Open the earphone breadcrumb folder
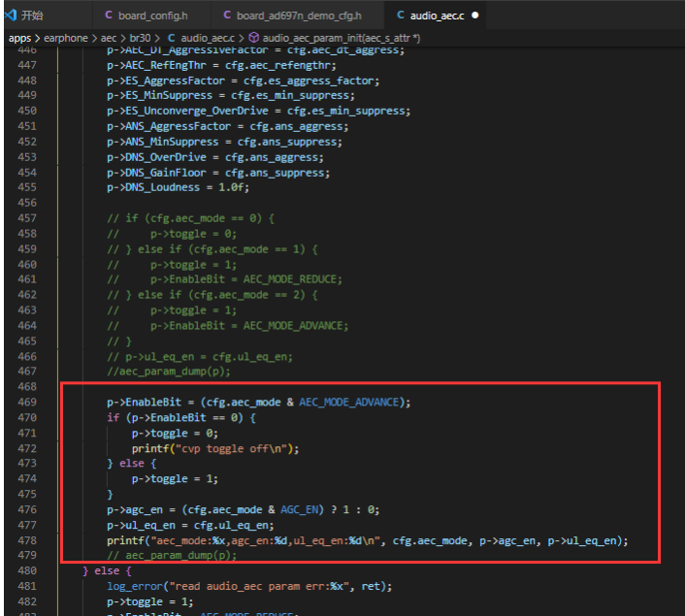The height and width of the screenshot is (616, 685). tap(66, 39)
